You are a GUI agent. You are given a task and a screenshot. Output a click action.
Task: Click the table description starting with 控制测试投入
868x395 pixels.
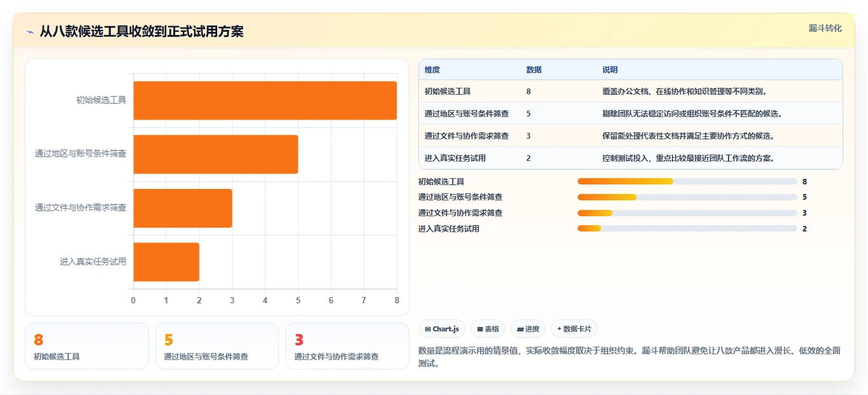click(x=688, y=158)
